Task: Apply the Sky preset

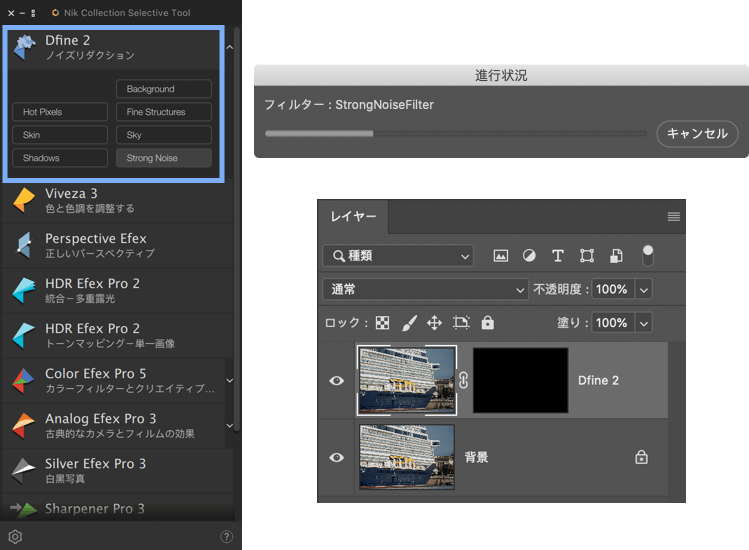Action: [x=164, y=135]
